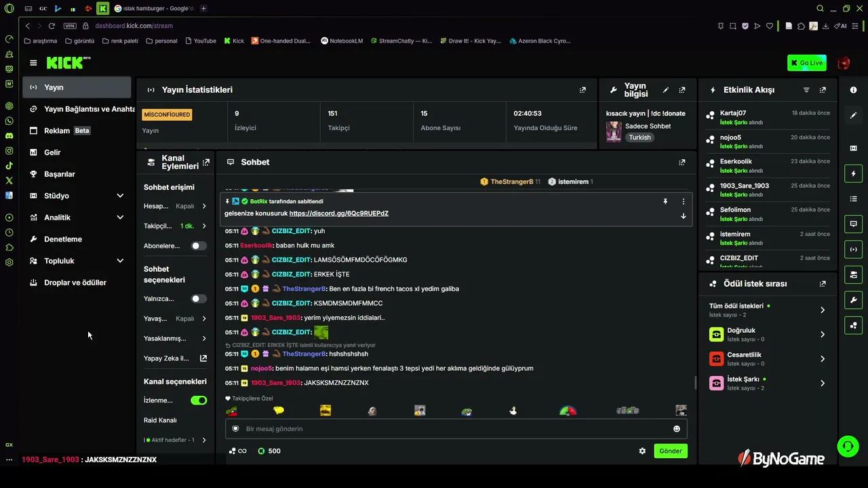Toggle the list widget icon in right toolbar
The height and width of the screenshot is (488, 868).
(854, 199)
